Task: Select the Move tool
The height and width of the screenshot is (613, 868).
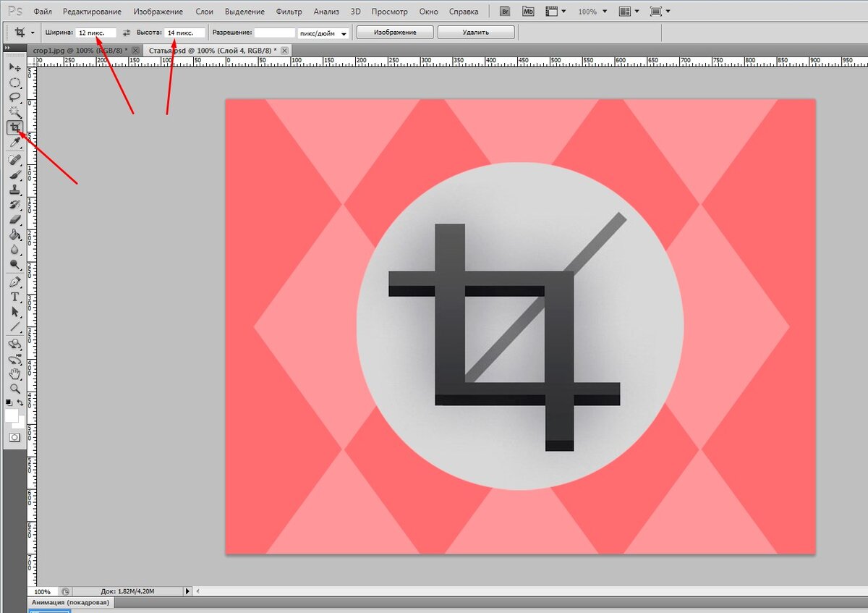Action: (14, 67)
